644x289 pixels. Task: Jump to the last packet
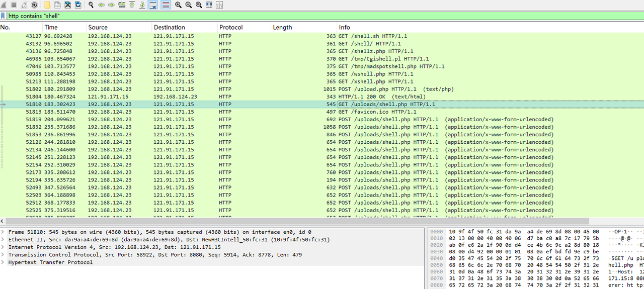pyautogui.click(x=142, y=5)
